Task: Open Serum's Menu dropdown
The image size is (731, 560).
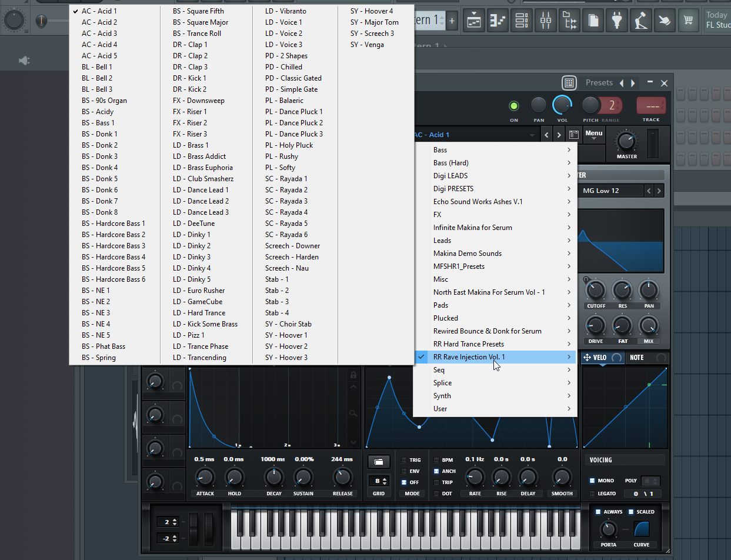Action: (593, 134)
